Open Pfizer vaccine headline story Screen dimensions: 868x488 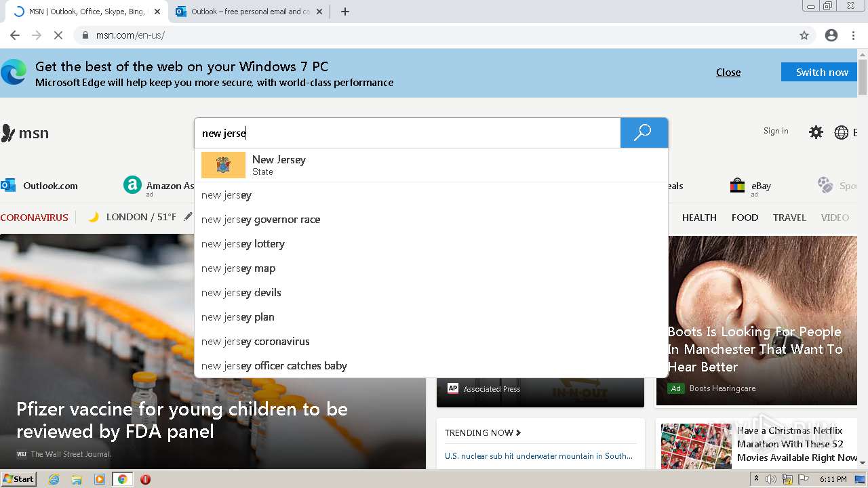(x=182, y=420)
